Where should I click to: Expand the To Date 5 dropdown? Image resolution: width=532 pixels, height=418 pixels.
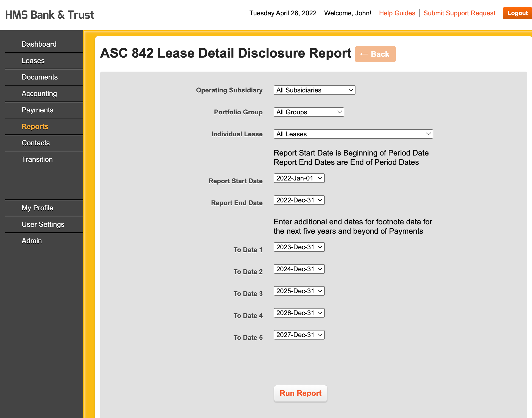pos(299,335)
